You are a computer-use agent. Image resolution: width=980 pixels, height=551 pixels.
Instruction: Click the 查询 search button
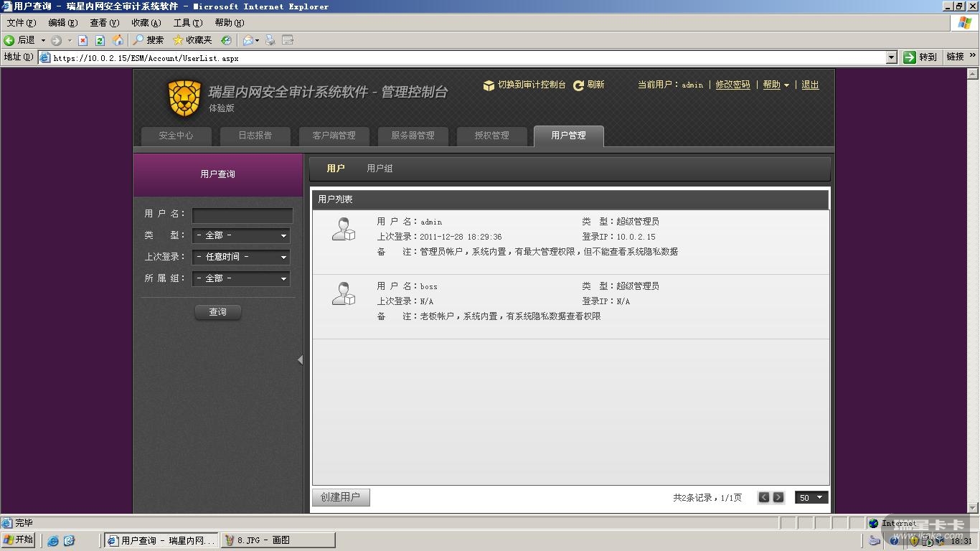point(218,312)
